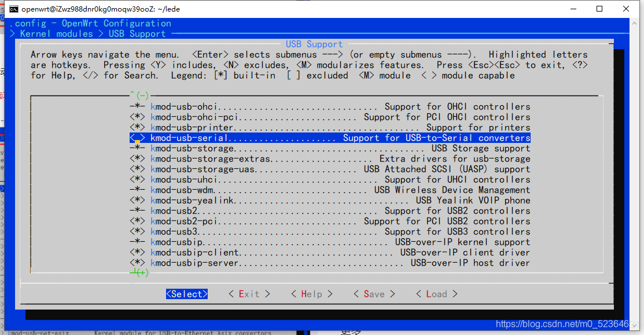Minimize the terminal window
The width and height of the screenshot is (644, 335).
[x=574, y=9]
